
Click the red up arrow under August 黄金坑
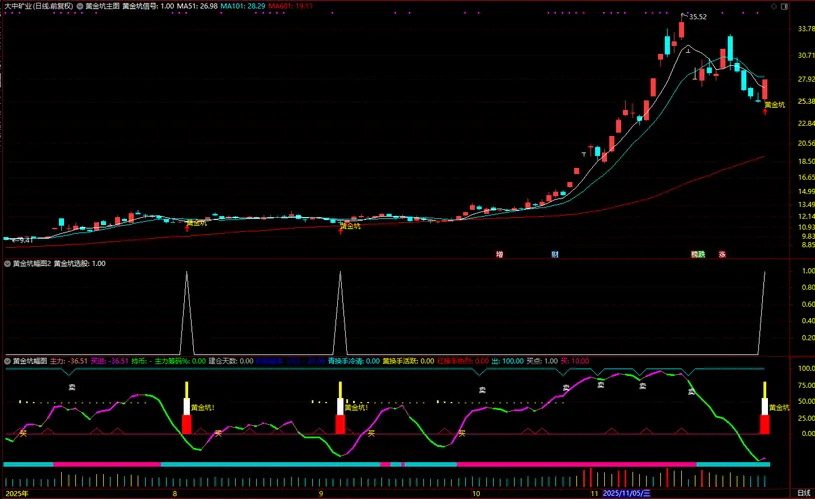pyautogui.click(x=187, y=228)
